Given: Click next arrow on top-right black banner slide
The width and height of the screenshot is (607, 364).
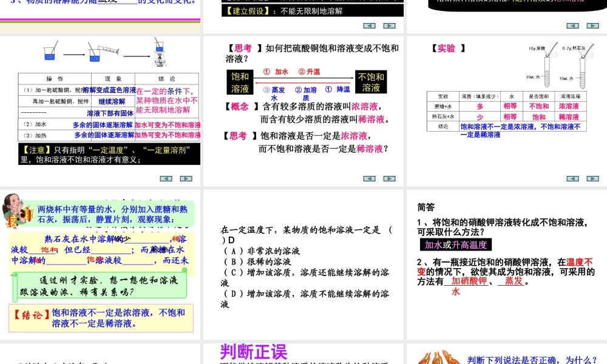Looking at the screenshot, I should click(592, 25).
